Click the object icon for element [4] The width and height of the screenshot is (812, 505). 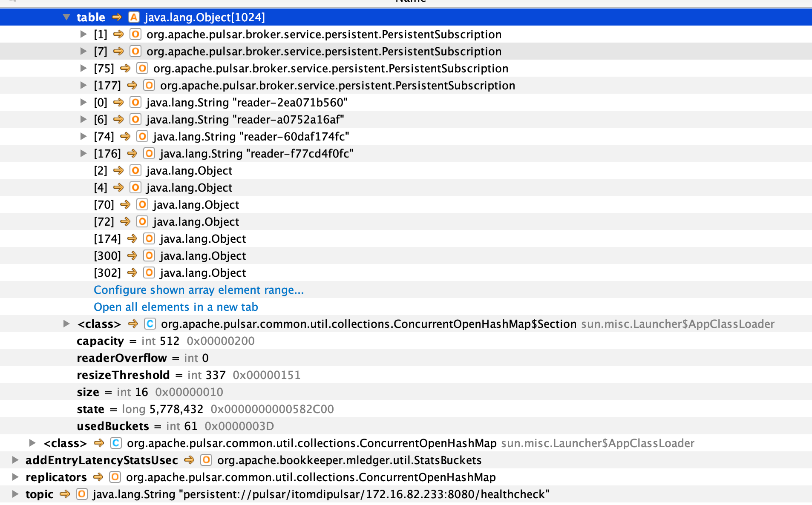pos(135,188)
